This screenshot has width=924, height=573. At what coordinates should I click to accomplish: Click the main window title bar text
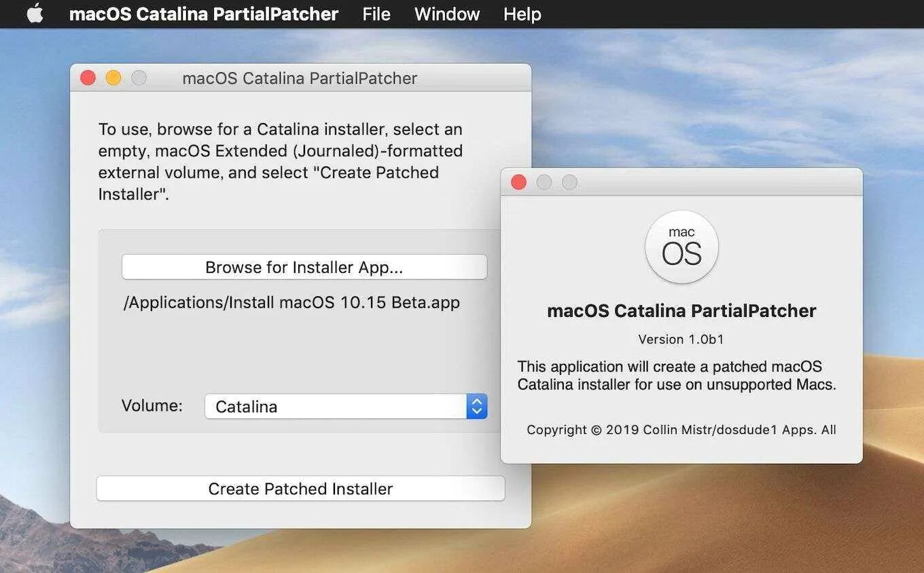click(x=300, y=78)
